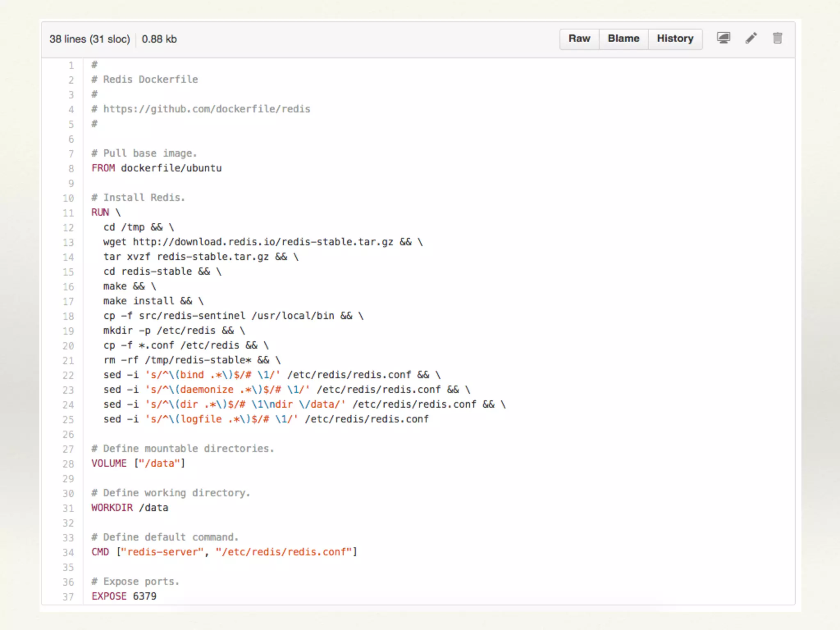Click line number 28
The image size is (840, 630).
click(68, 464)
